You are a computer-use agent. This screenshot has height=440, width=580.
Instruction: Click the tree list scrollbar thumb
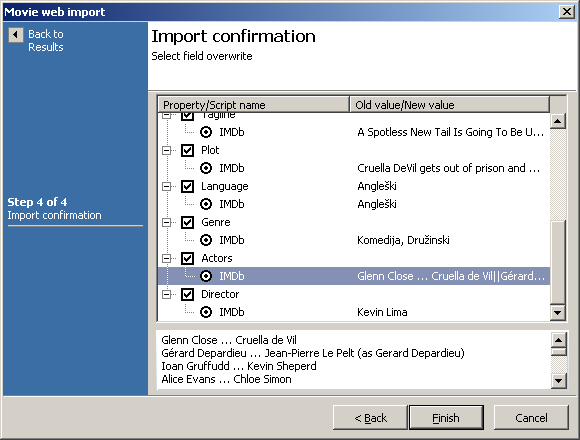pyautogui.click(x=558, y=263)
